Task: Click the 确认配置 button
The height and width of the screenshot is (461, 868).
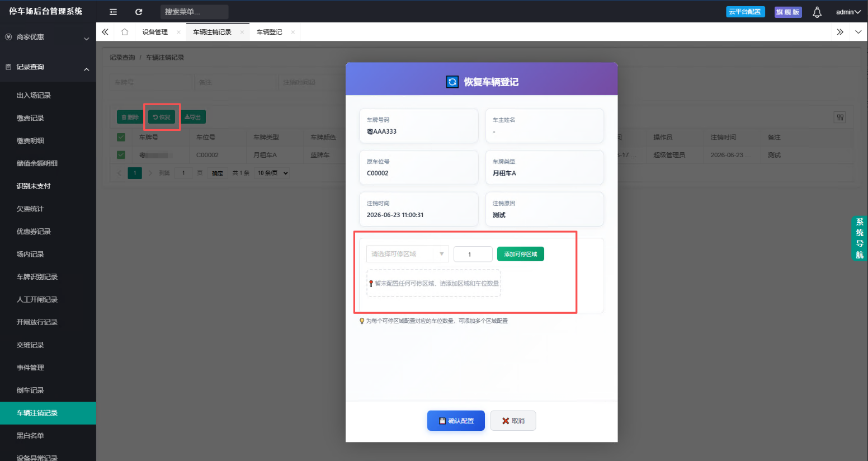Action: tap(456, 421)
